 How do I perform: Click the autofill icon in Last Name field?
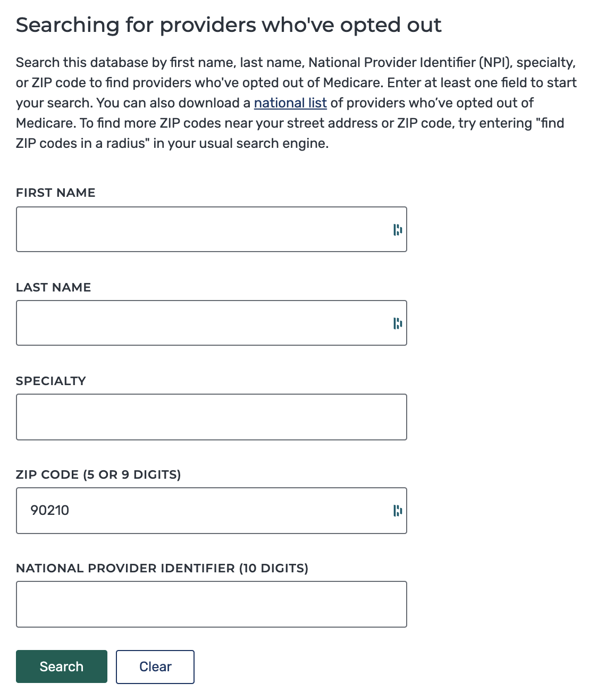click(x=399, y=322)
